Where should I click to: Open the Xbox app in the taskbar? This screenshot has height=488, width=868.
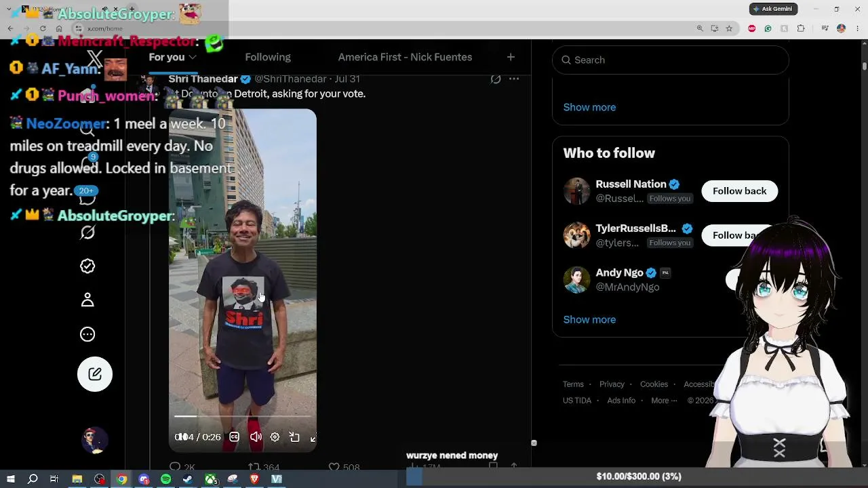click(211, 479)
